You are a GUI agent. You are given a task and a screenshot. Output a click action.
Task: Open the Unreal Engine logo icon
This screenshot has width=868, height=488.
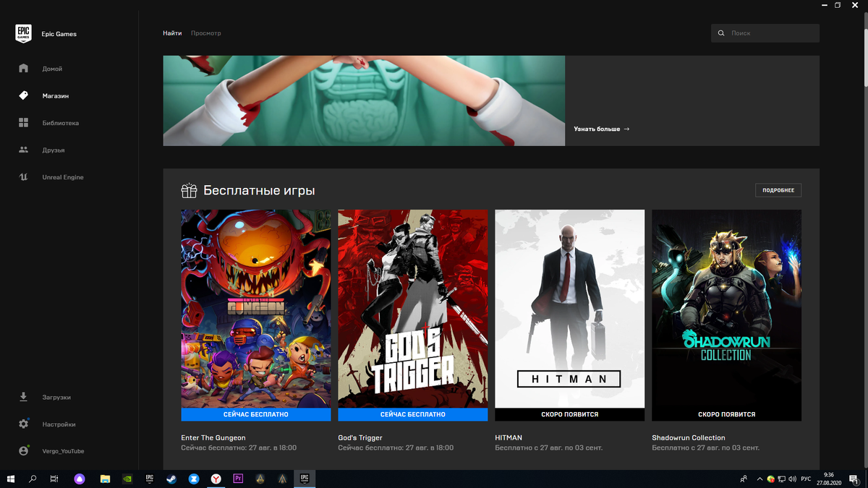point(23,177)
